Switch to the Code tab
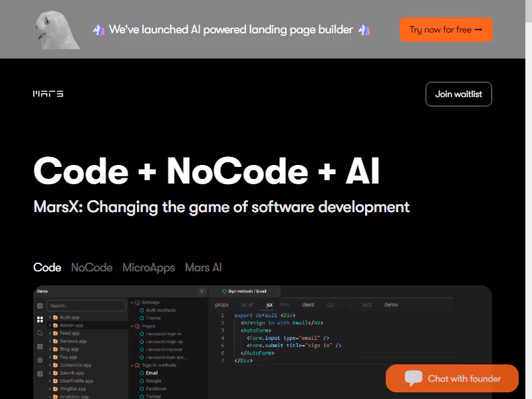Viewport: 532px width, 399px height. coord(47,268)
